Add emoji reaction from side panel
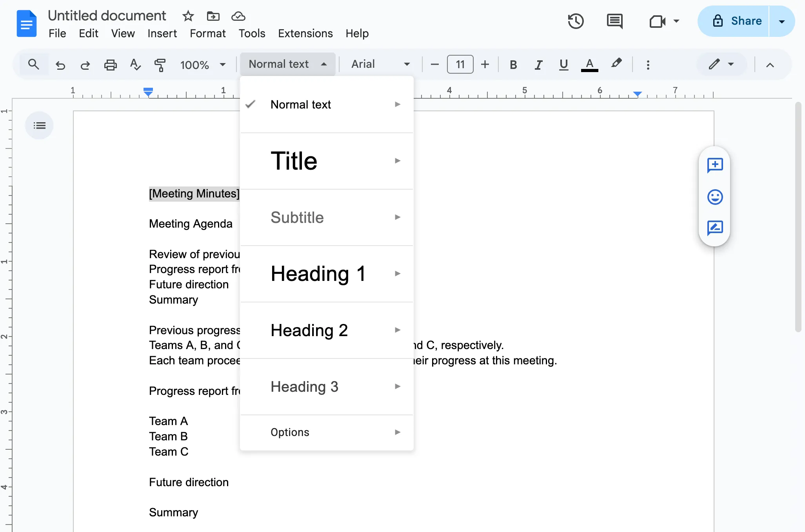The width and height of the screenshot is (805, 532). coord(715,197)
